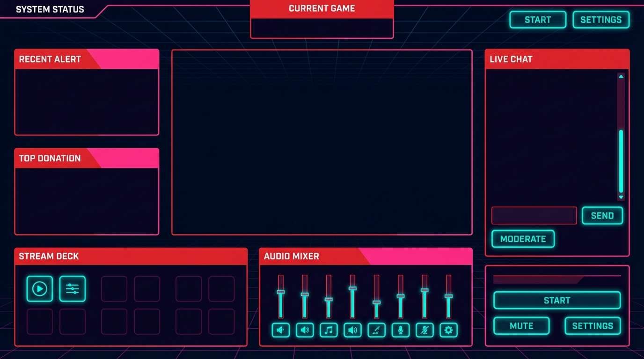Click the music note channel icon
This screenshot has width=644, height=359.
coord(329,330)
